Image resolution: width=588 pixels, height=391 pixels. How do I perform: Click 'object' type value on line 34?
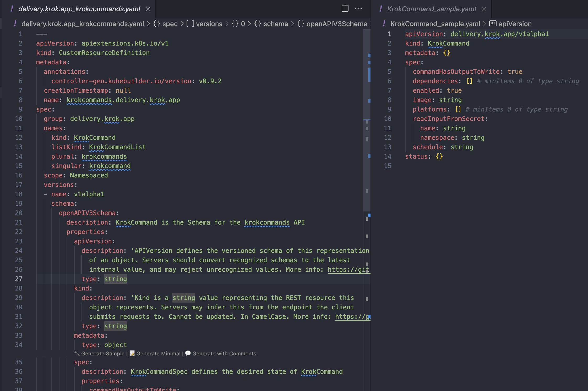click(x=116, y=345)
